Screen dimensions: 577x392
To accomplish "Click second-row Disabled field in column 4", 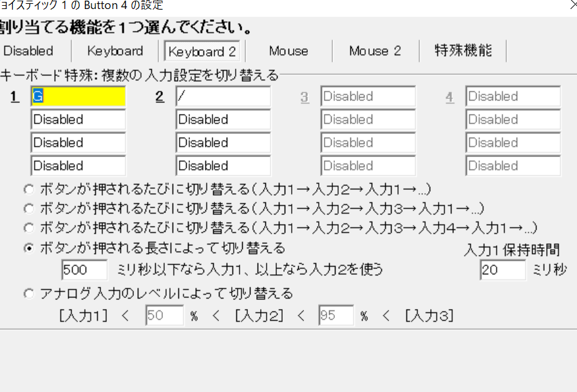I will point(513,120).
